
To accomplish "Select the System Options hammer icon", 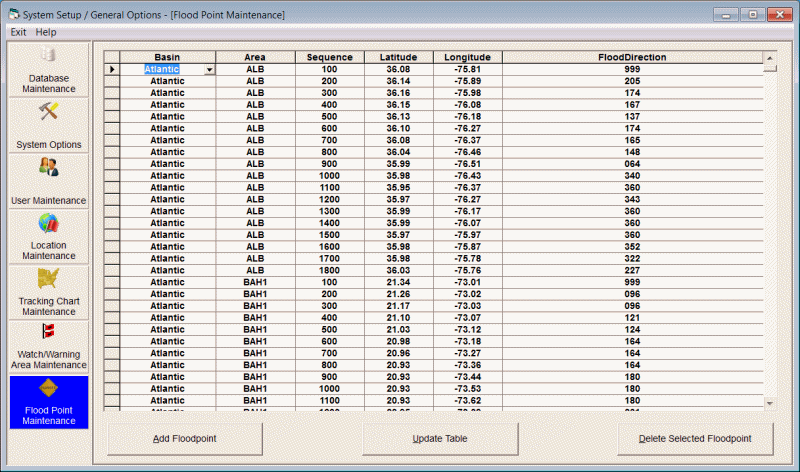I will pyautogui.click(x=47, y=112).
